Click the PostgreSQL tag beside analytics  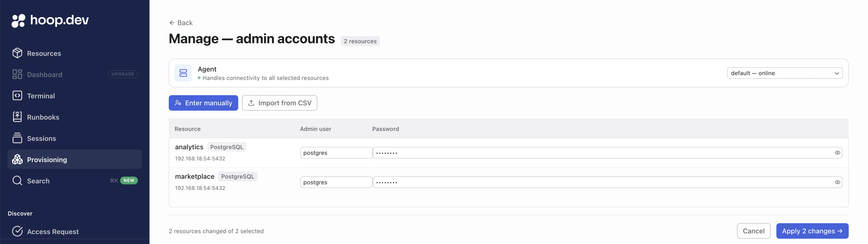coord(227,147)
